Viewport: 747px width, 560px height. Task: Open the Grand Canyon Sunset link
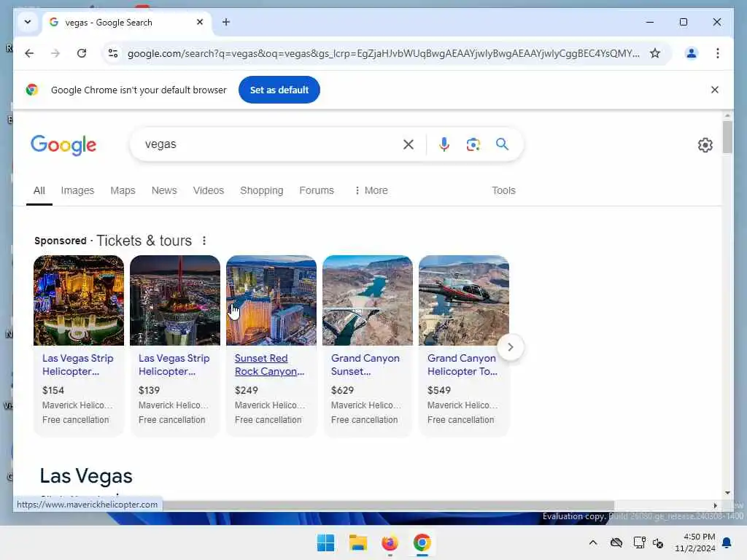365,365
